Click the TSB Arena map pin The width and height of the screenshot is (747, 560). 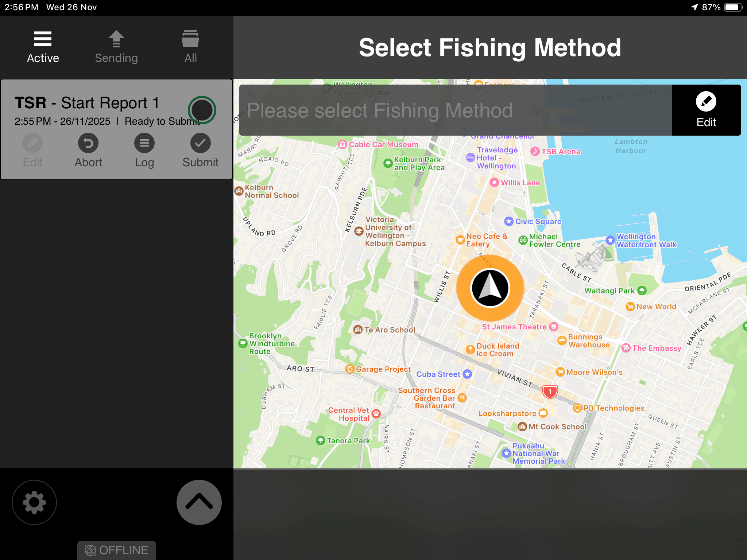coord(535,151)
